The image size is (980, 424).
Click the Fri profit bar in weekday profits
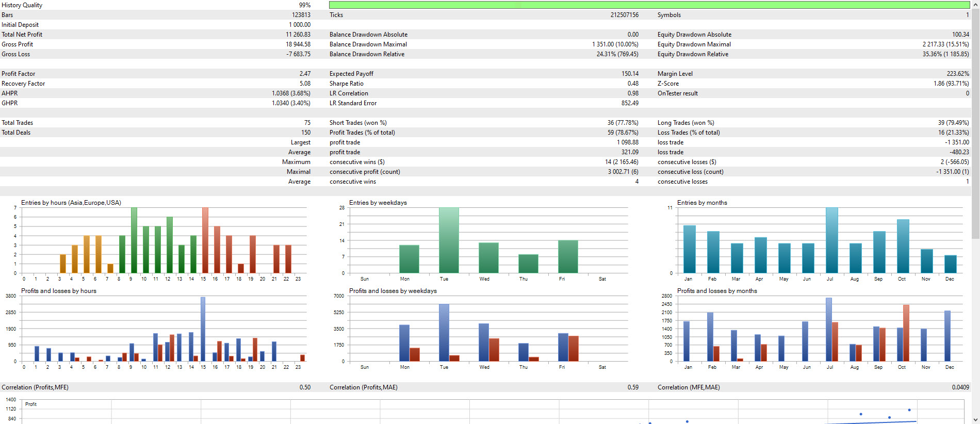click(563, 347)
